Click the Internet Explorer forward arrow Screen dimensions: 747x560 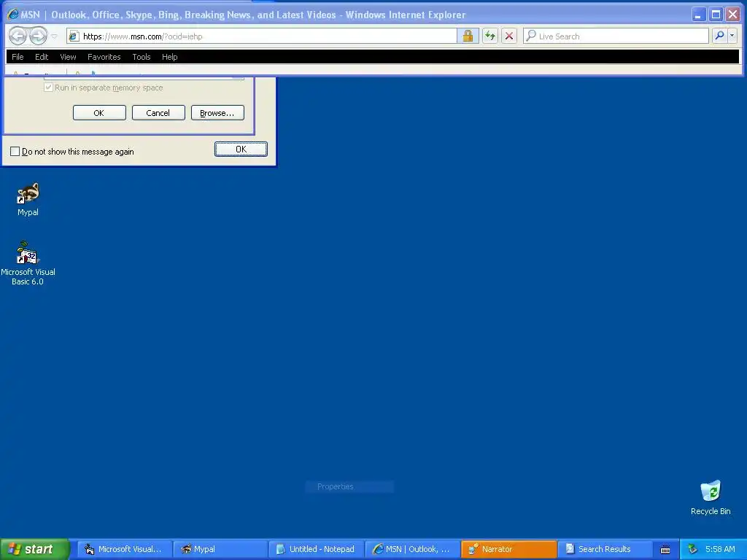click(x=38, y=36)
